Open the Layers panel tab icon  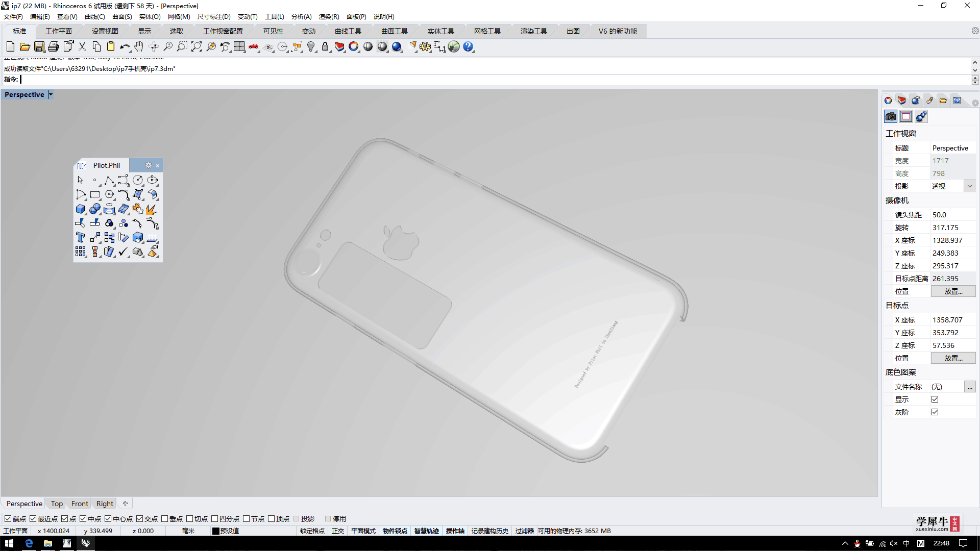point(902,101)
